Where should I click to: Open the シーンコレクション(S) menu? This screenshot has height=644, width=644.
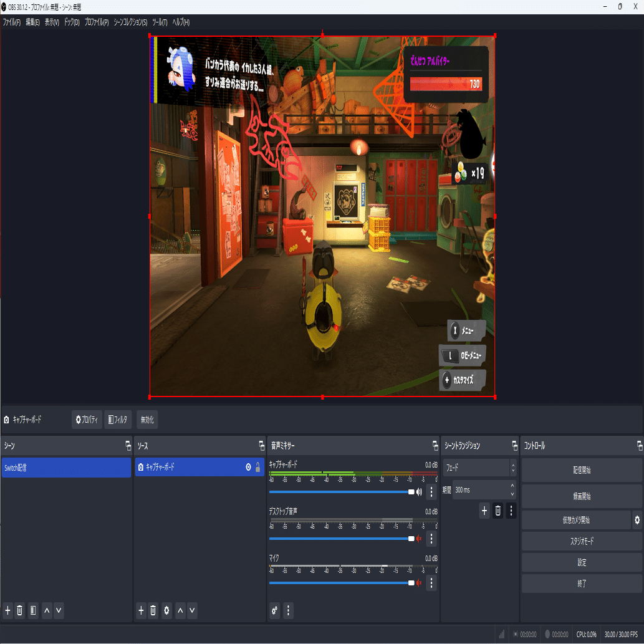[130, 22]
